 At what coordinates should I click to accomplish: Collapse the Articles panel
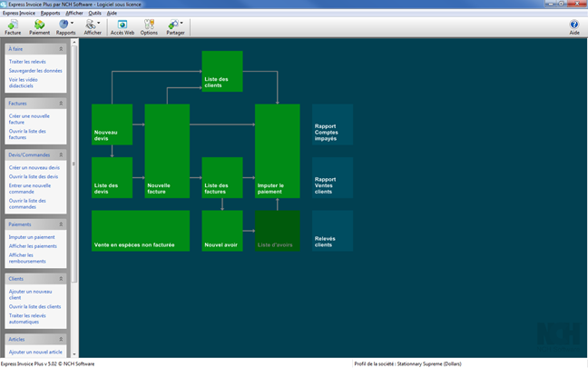pos(61,339)
